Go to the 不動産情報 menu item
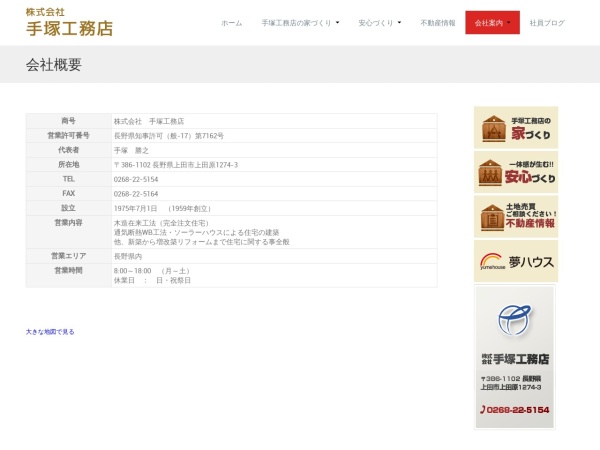Image resolution: width=600 pixels, height=450 pixels. 438,23
